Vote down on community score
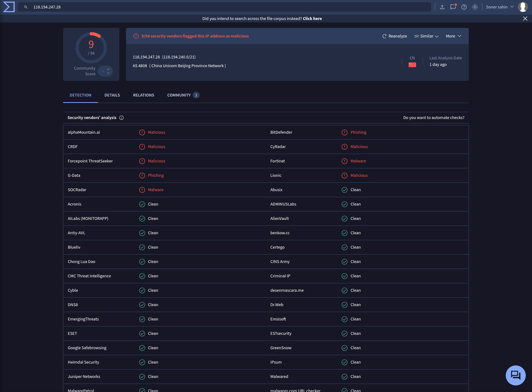532x392 pixels. click(108, 73)
